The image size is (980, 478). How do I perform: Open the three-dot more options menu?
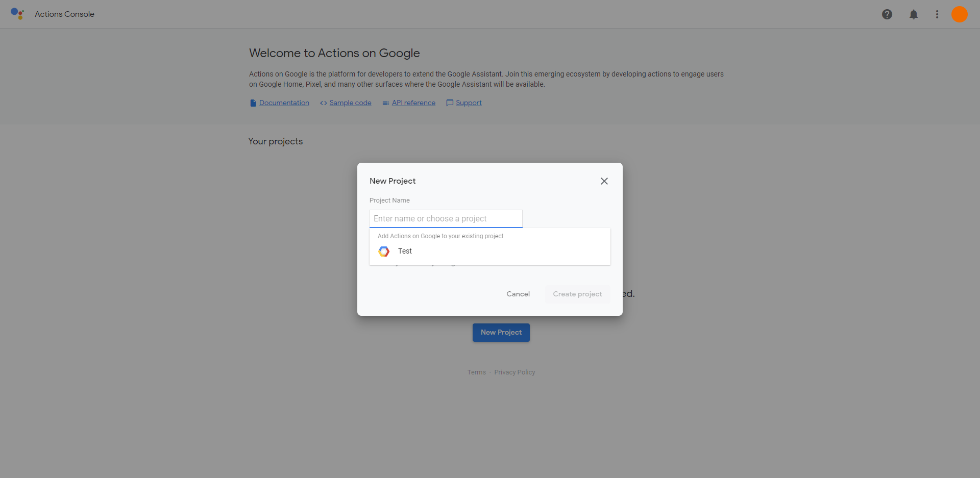pyautogui.click(x=937, y=14)
